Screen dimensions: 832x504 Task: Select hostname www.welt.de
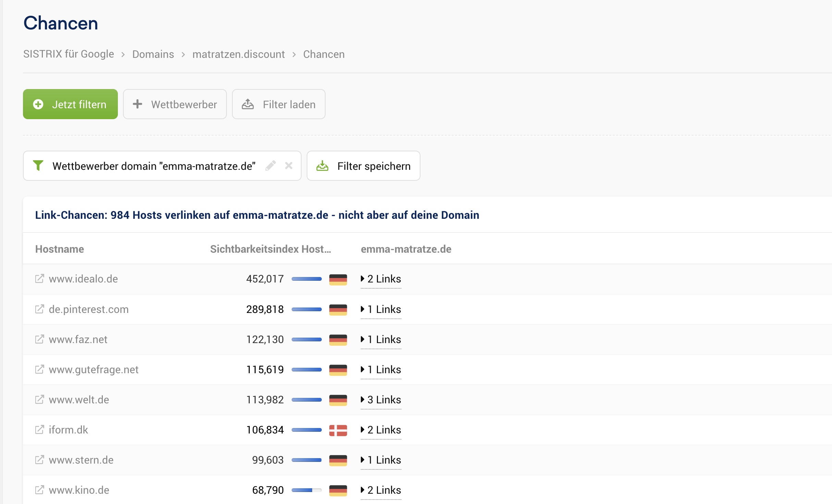pyautogui.click(x=79, y=400)
